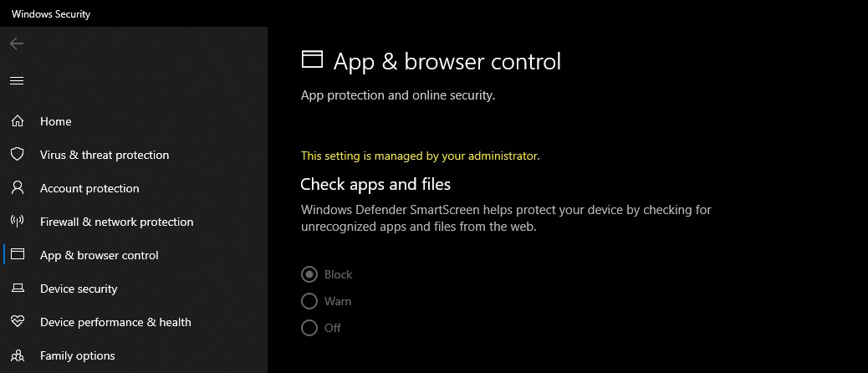Click the Device security laptop icon
The height and width of the screenshot is (373, 868).
pos(18,289)
